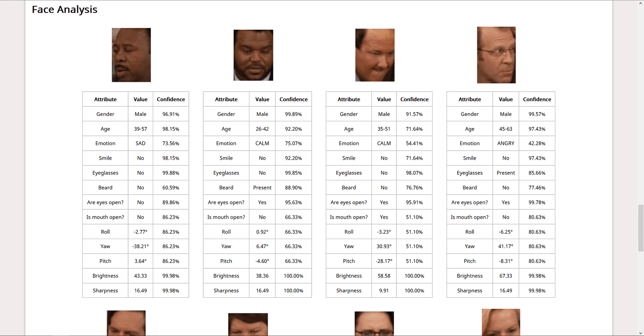Click the Attribute header in fourth table
This screenshot has height=336, width=644.
click(470, 99)
